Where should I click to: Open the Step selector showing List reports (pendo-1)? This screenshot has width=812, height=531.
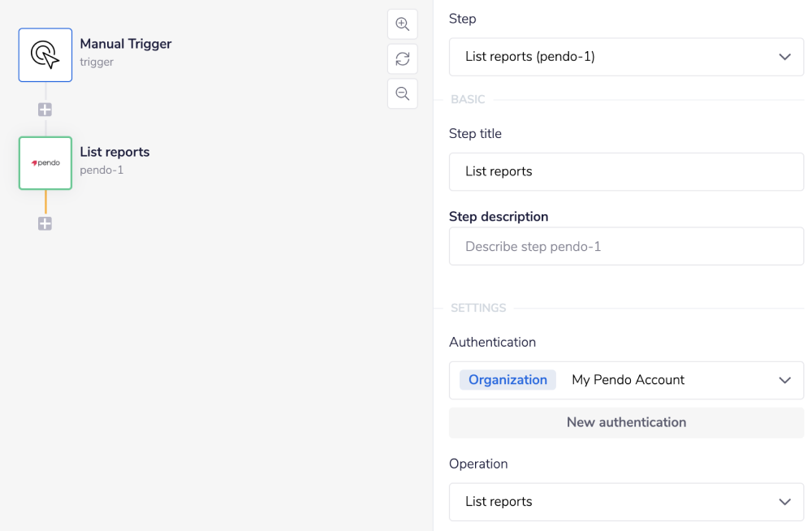coord(626,57)
